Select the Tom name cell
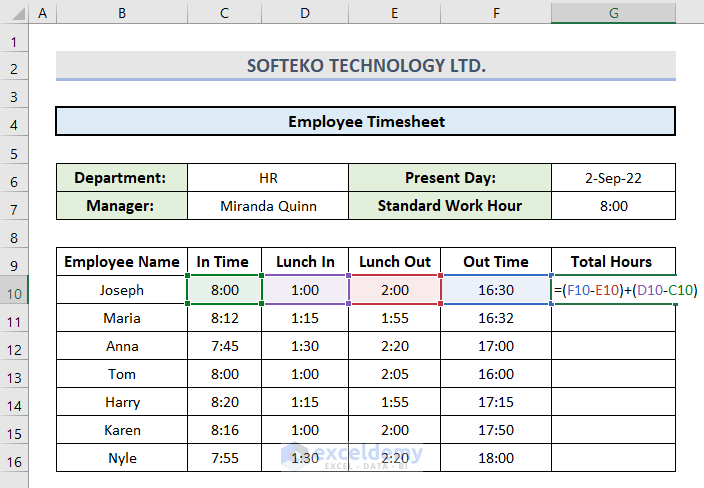 click(x=122, y=374)
